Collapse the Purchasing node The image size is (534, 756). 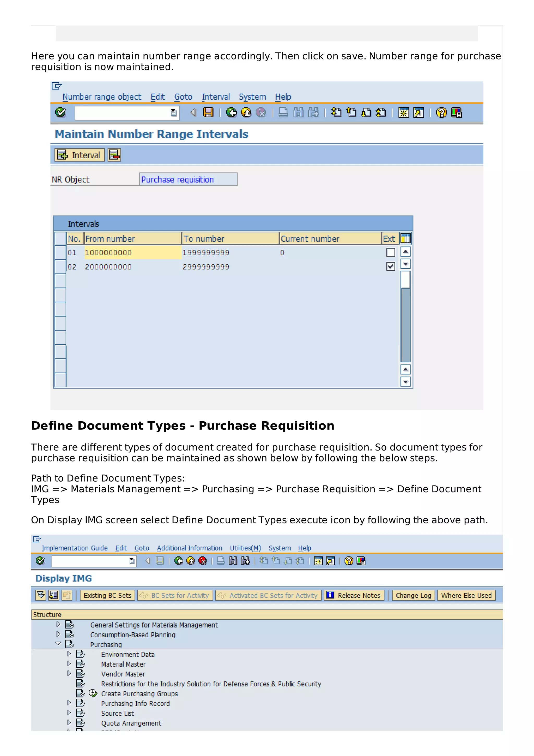click(58, 644)
